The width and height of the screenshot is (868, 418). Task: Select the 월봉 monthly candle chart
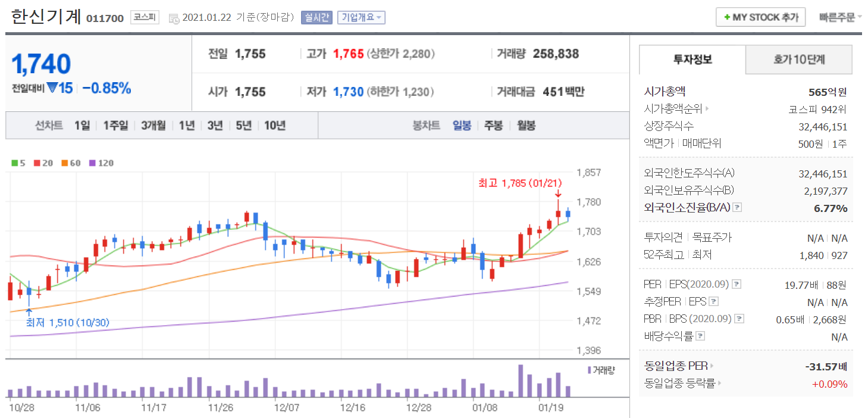pos(526,125)
